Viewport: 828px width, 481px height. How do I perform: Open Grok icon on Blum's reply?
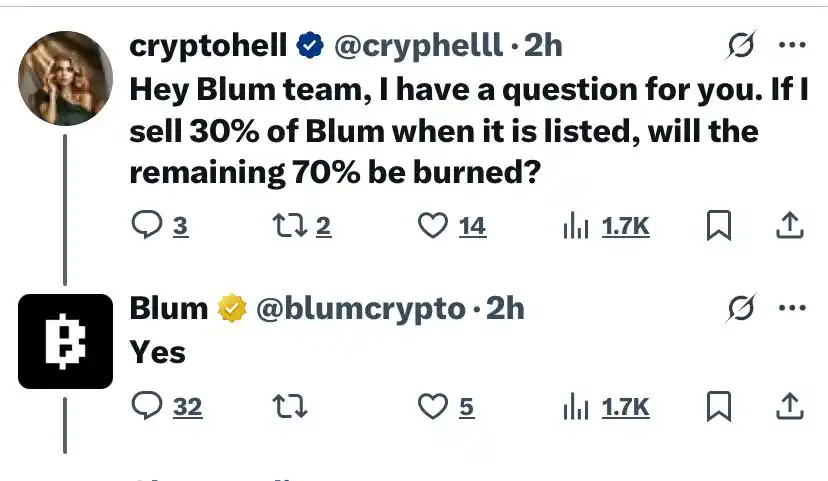coord(741,308)
